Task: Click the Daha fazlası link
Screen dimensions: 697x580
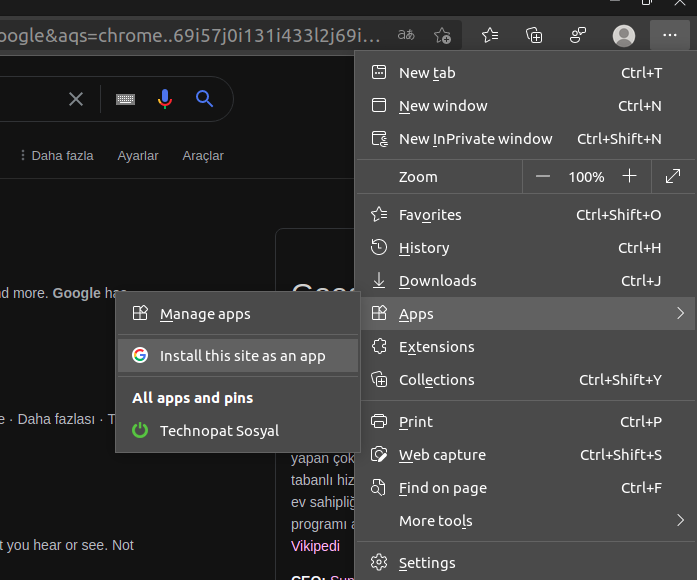Action: (x=56, y=419)
